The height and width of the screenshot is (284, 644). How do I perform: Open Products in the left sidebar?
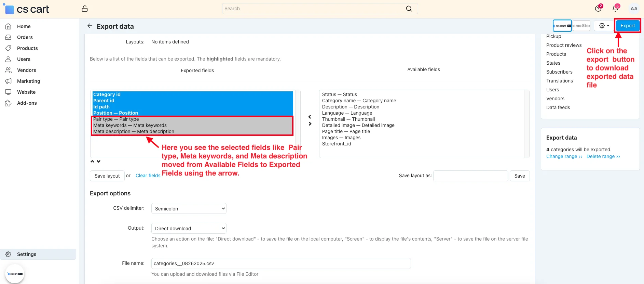point(27,48)
